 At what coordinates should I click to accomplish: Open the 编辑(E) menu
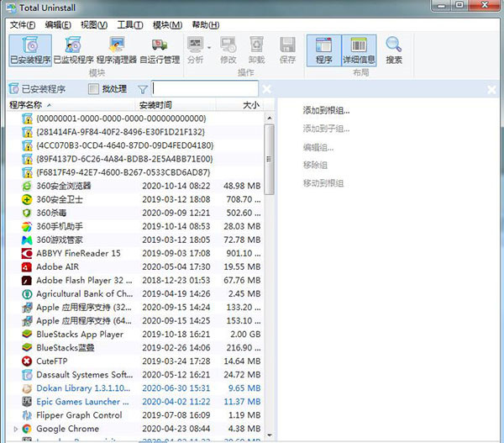coord(58,24)
